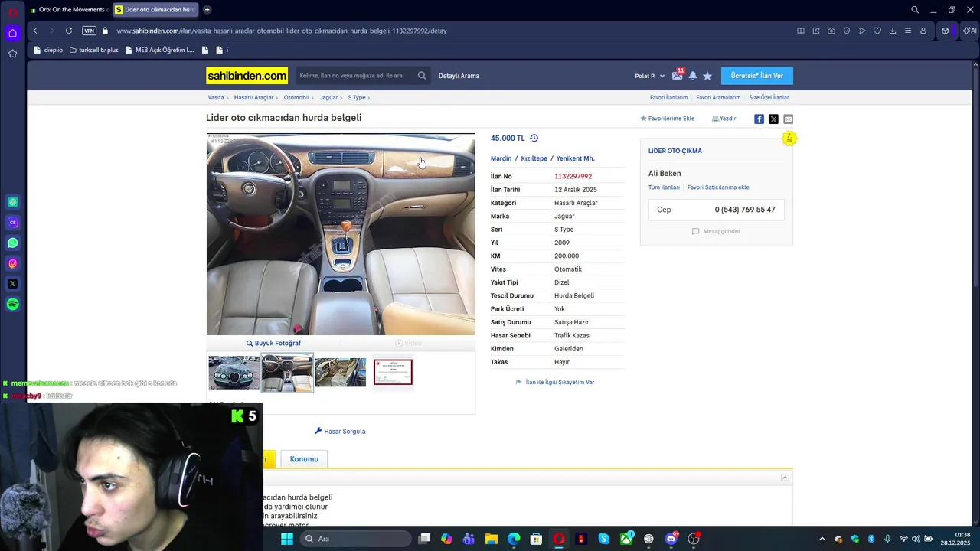980x551 pixels.
Task: Click Favorilerime Ekle
Action: tap(668, 119)
